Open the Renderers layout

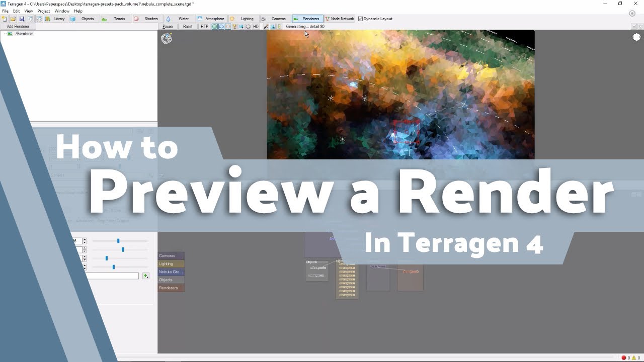(x=307, y=19)
